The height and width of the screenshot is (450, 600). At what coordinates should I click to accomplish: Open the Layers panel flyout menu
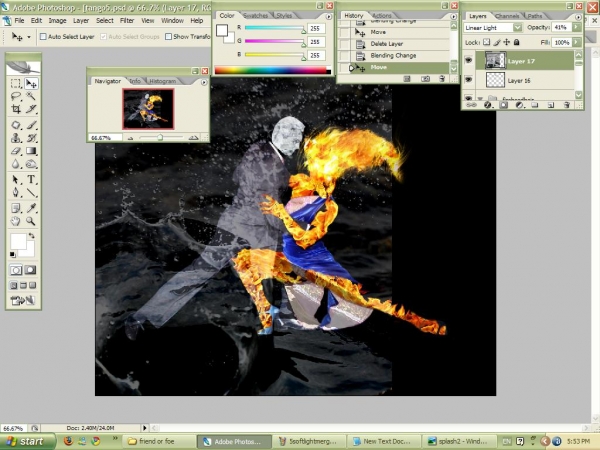pyautogui.click(x=578, y=17)
